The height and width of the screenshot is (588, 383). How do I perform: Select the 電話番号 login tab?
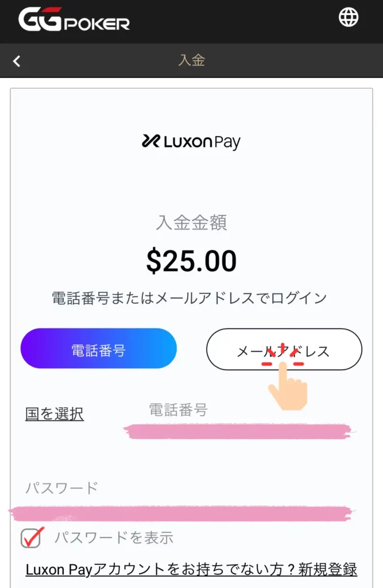(x=99, y=349)
